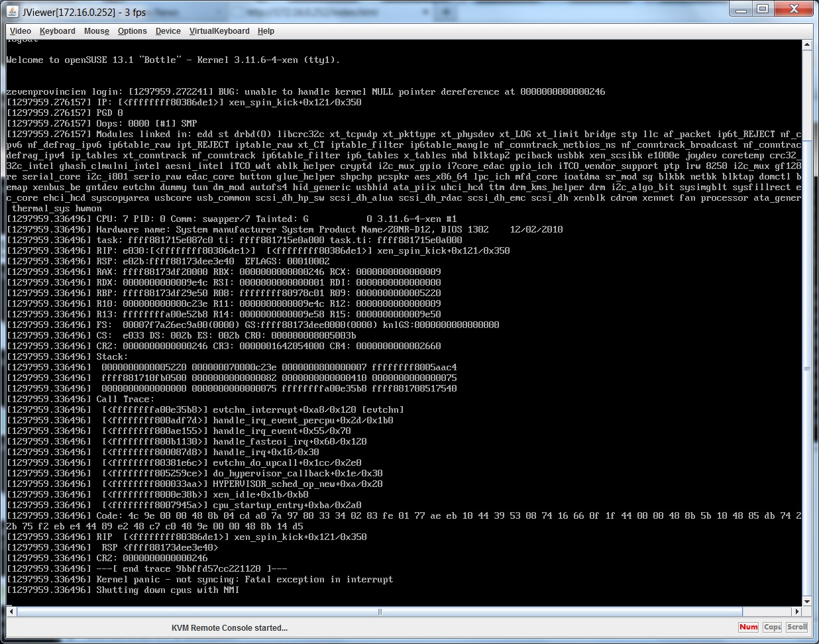Open the Device menu

point(168,31)
